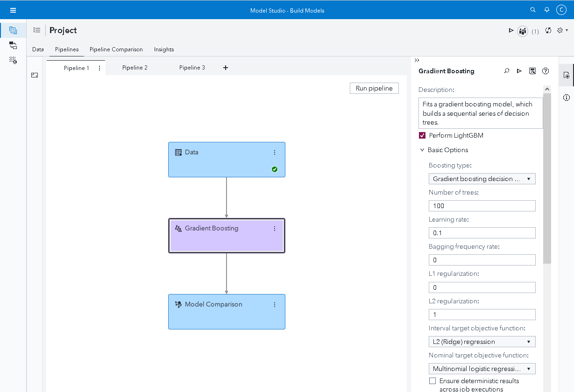The height and width of the screenshot is (392, 574).
Task: Click the Number of trees field
Action: (x=482, y=206)
